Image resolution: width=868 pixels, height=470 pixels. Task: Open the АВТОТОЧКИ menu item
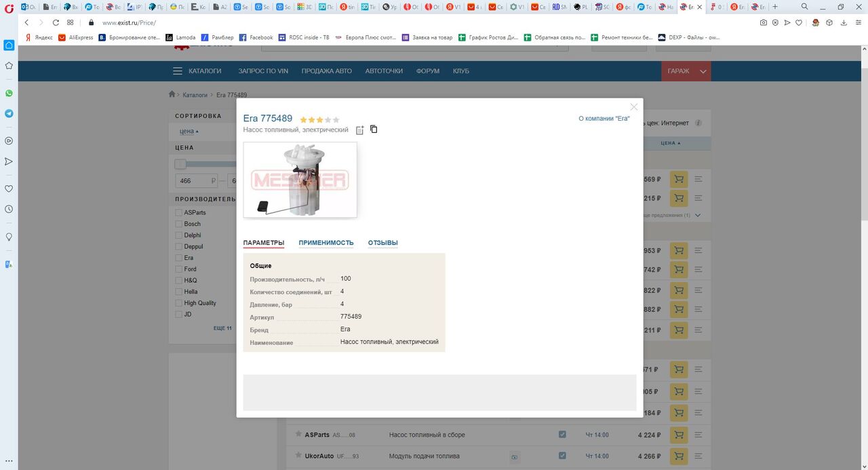[x=384, y=71]
